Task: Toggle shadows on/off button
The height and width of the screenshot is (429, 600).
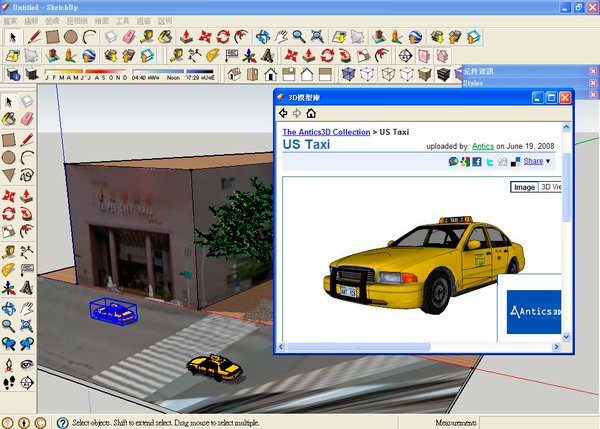Action: point(31,74)
